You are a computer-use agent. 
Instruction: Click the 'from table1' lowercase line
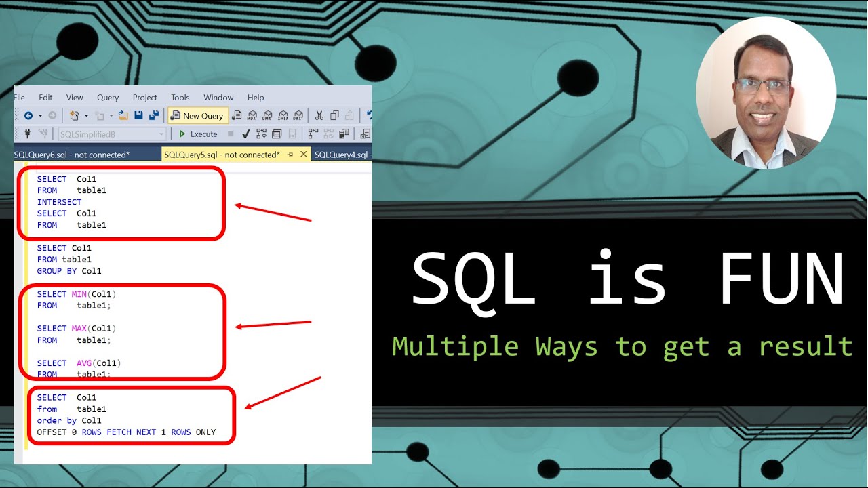click(x=72, y=409)
